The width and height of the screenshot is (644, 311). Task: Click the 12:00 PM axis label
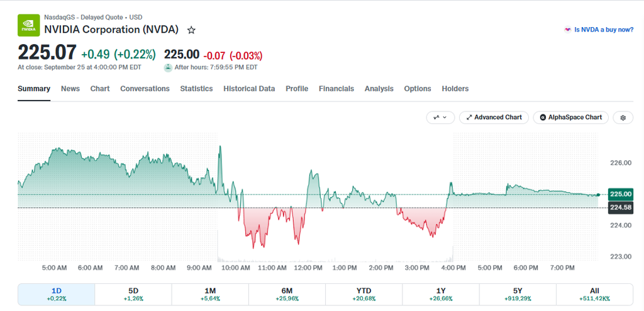coord(309,268)
